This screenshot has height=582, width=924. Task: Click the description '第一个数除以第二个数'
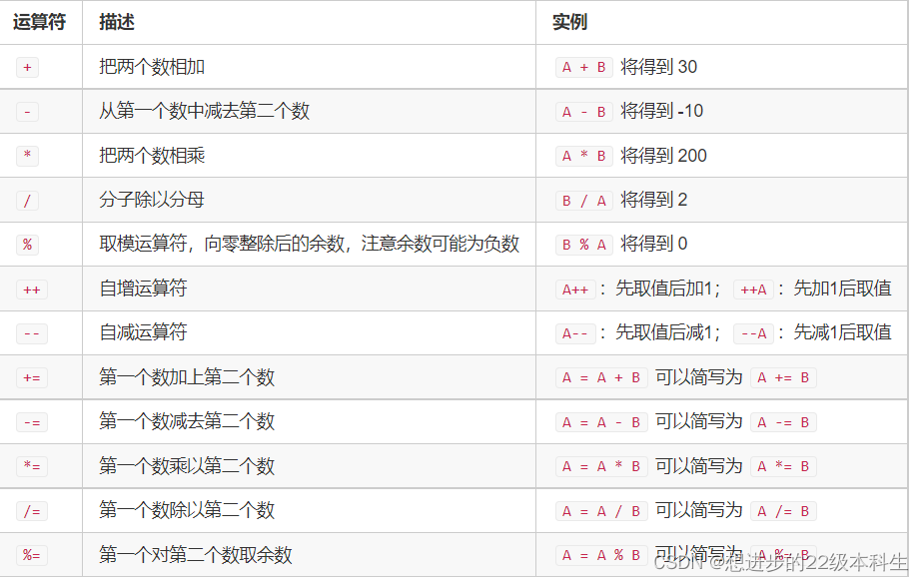click(x=187, y=511)
